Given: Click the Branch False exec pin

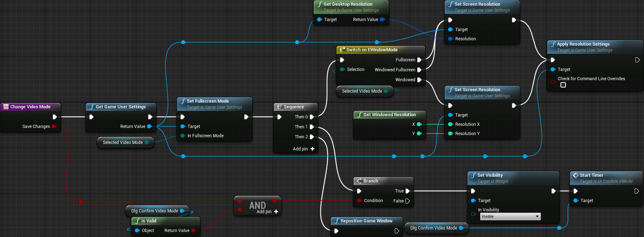Looking at the screenshot, I should [x=408, y=201].
